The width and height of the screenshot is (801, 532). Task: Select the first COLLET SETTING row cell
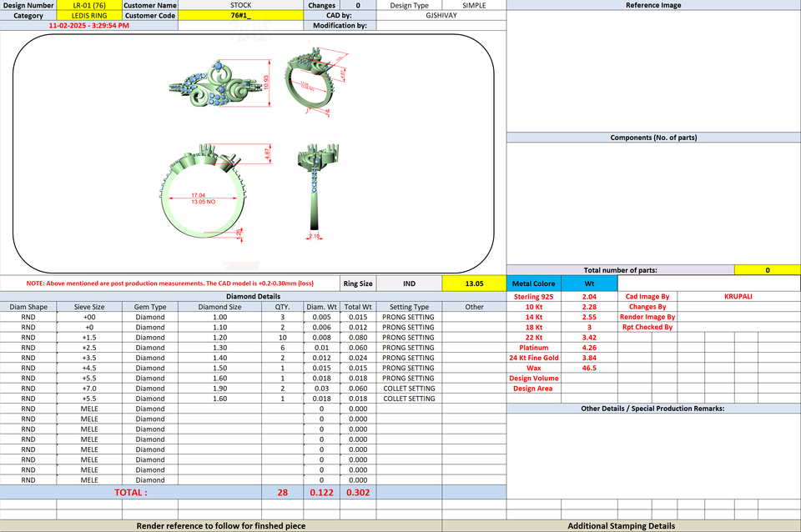(x=409, y=389)
